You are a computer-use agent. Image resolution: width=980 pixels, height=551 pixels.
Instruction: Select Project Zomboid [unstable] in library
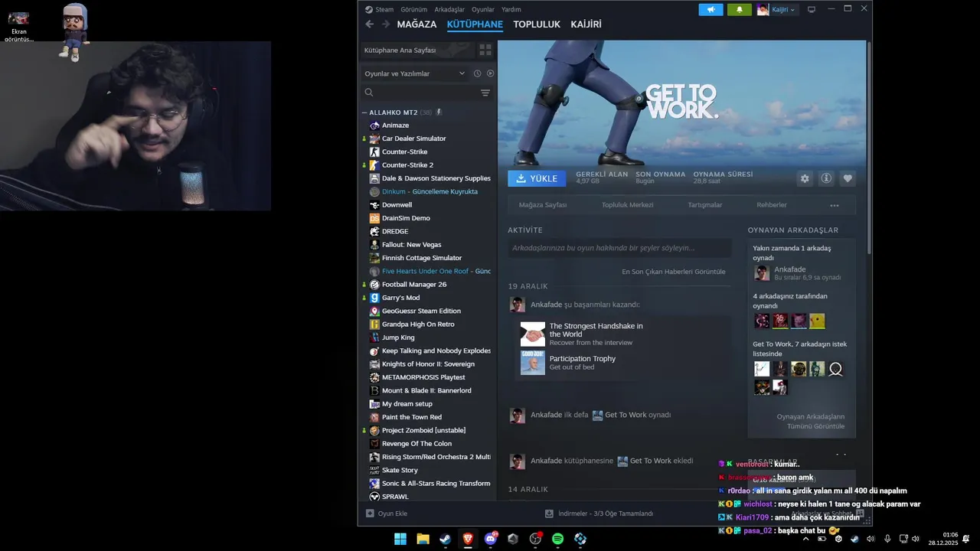[x=423, y=430]
